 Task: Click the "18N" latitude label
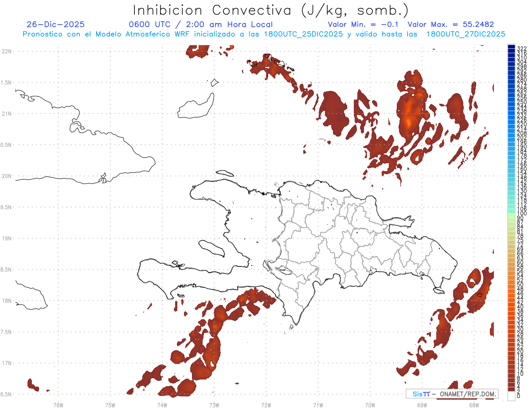click(x=7, y=301)
